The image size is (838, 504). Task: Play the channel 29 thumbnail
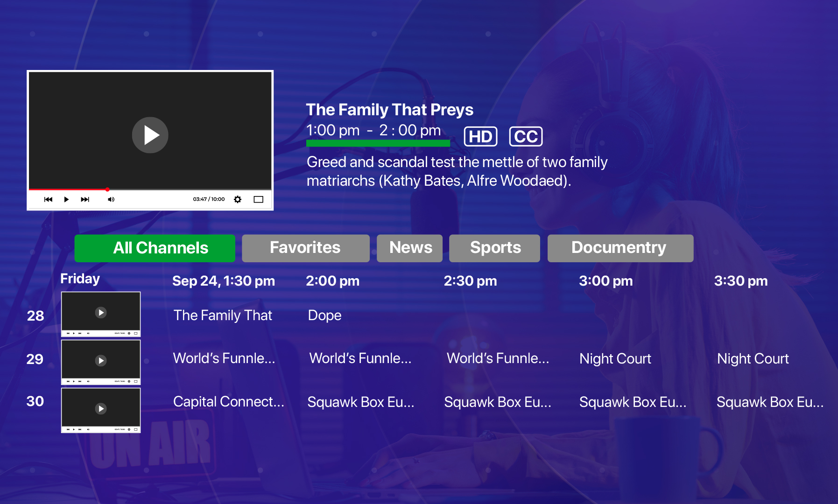click(x=101, y=362)
